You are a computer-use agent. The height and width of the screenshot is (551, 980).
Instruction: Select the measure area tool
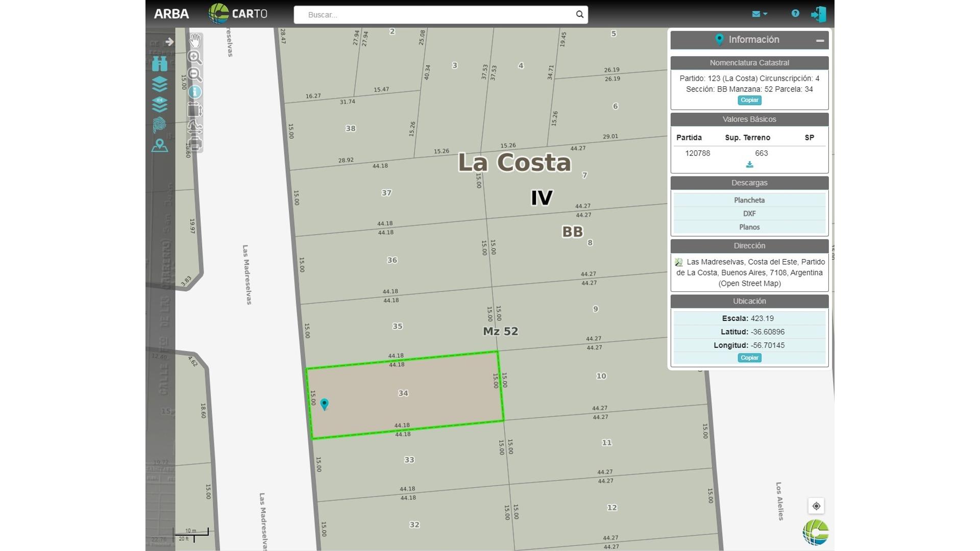[195, 110]
